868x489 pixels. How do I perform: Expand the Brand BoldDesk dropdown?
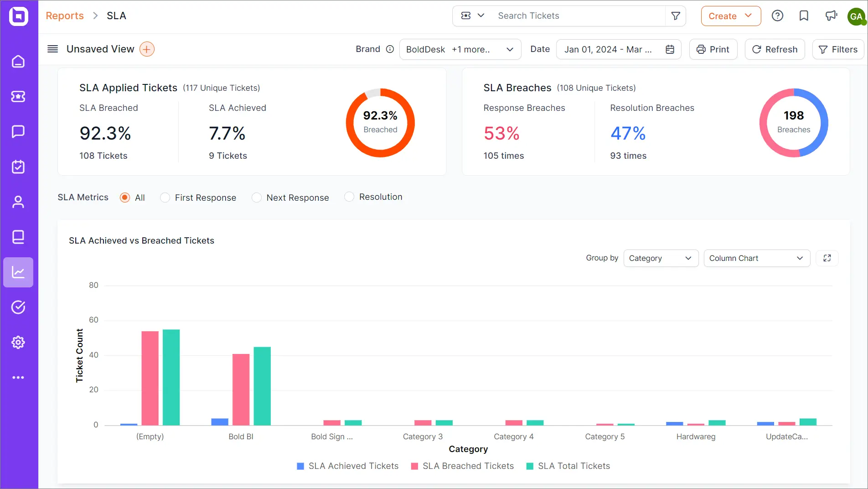(x=460, y=49)
